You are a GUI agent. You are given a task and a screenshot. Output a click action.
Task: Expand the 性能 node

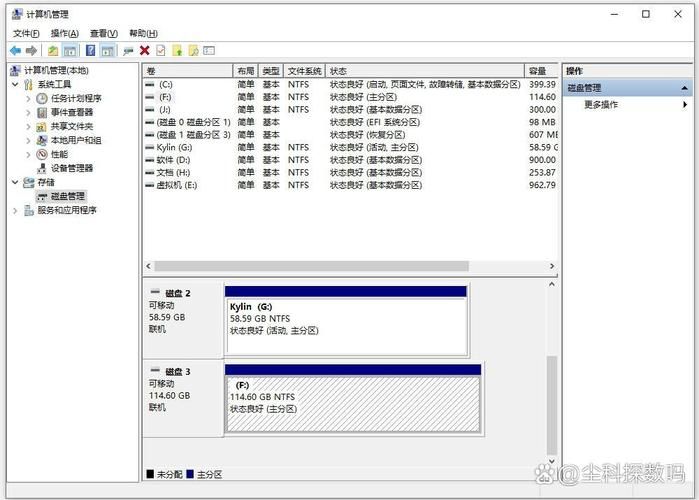coord(29,154)
